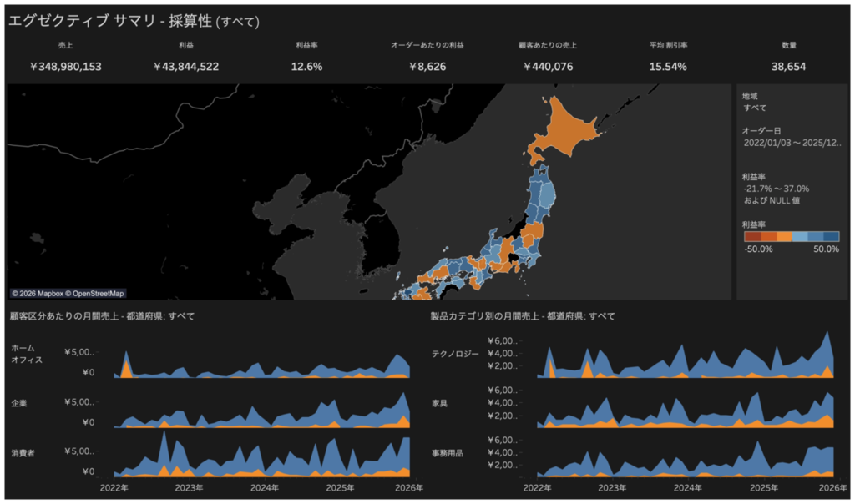Screen dimensions: 855x504
Task: Click the および NULL 値 text in the filter
Action: [x=772, y=200]
